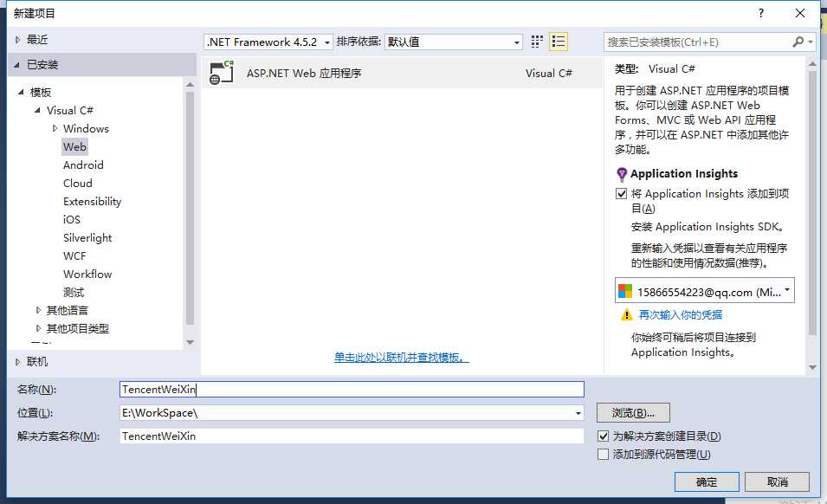
Task: Click in the project name field TencentWeiXin
Action: click(352, 389)
